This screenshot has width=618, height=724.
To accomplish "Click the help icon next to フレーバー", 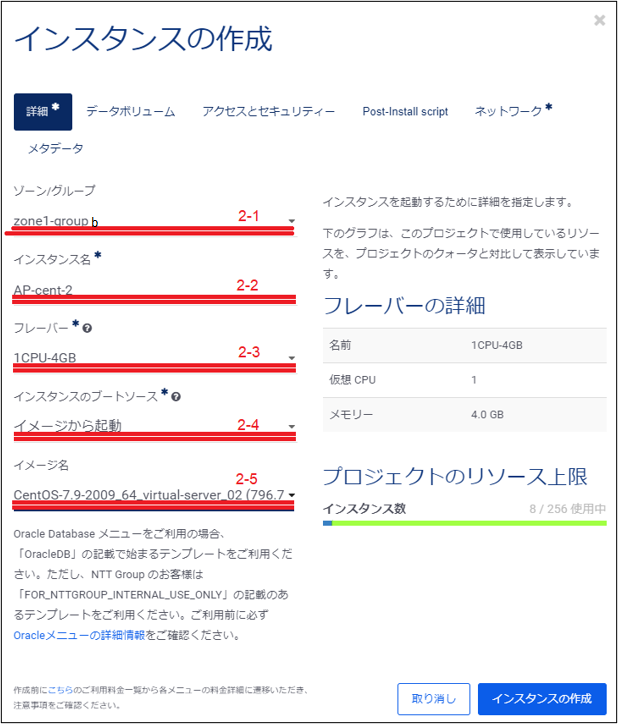I will [87, 328].
